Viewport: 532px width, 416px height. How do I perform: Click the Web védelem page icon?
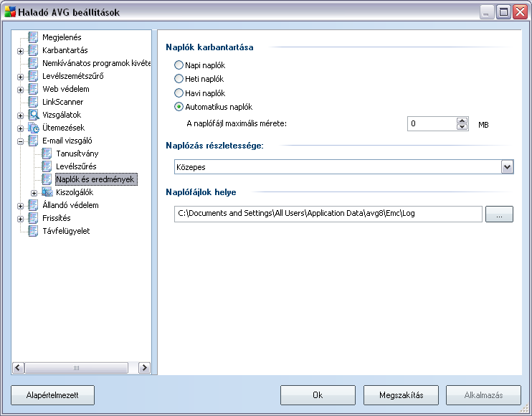click(x=33, y=89)
